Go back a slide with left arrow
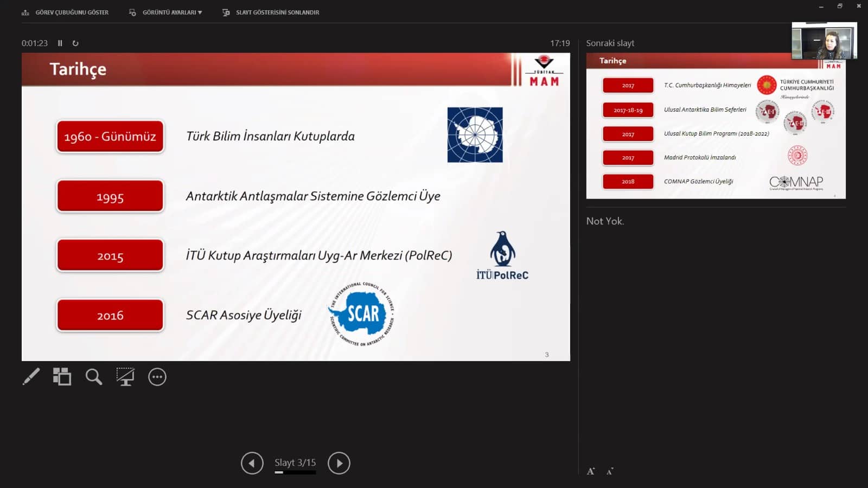868x488 pixels. 251,463
